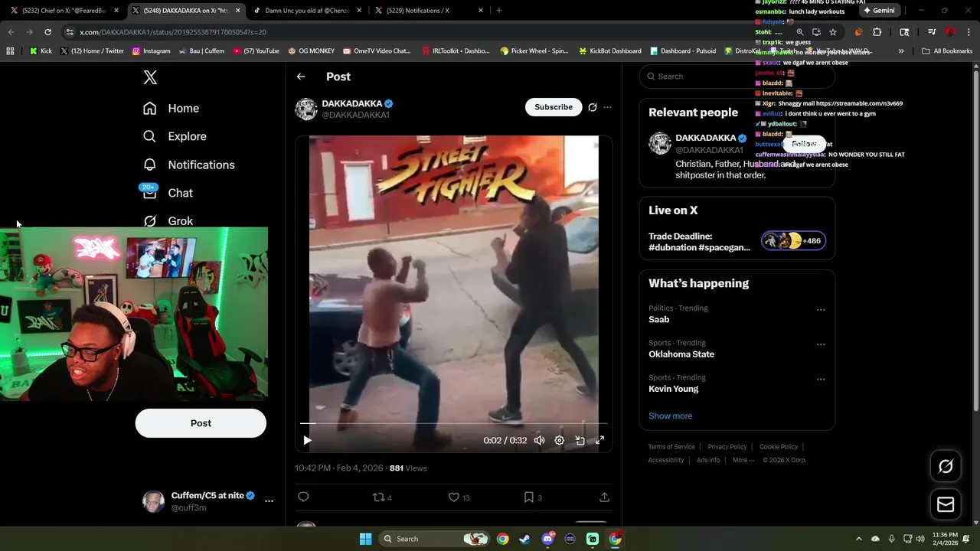The height and width of the screenshot is (551, 980).
Task: Open the Privacy Policy footer link
Action: coord(727,447)
